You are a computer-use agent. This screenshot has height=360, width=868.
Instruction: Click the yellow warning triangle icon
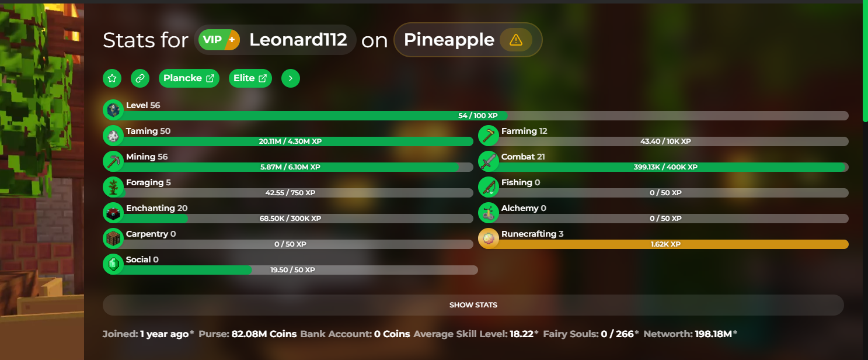pos(516,40)
